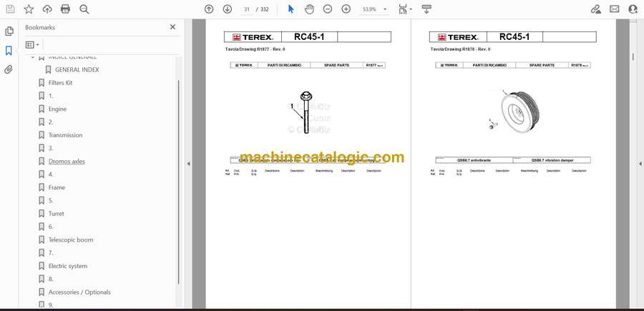644x311 pixels.
Task: Zoom in with the plus icon
Action: click(346, 9)
